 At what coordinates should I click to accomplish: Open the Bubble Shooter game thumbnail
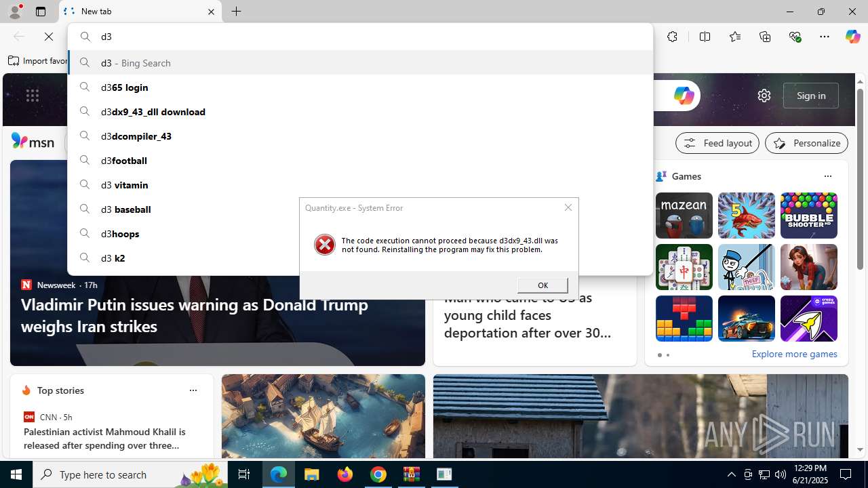pyautogui.click(x=809, y=216)
